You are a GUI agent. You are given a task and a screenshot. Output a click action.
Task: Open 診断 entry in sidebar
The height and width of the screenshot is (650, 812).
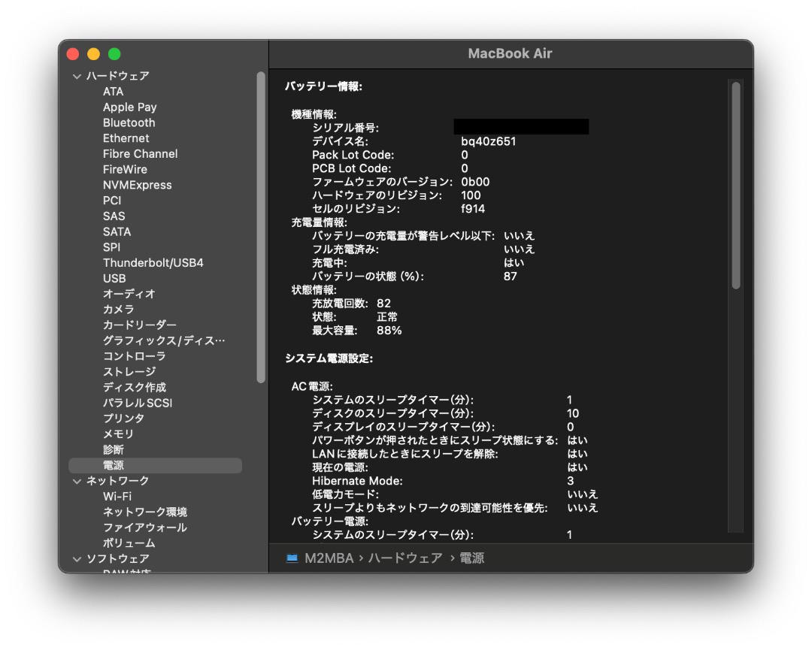pos(113,449)
